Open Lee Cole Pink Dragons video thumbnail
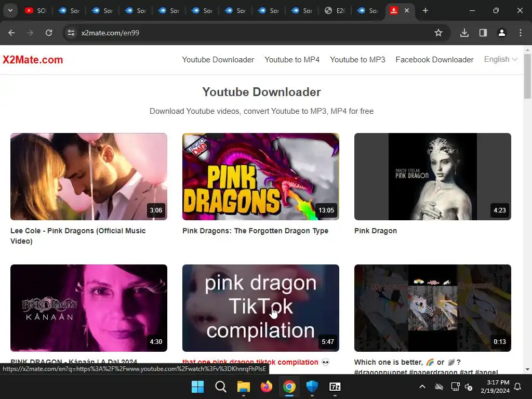Screen dimensions: 532x399 click(89, 177)
